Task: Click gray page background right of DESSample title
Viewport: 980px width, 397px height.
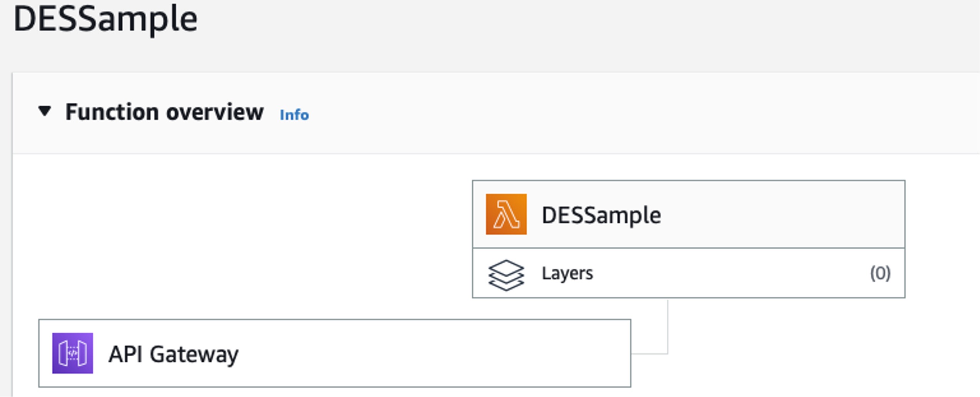Action: tap(576, 23)
